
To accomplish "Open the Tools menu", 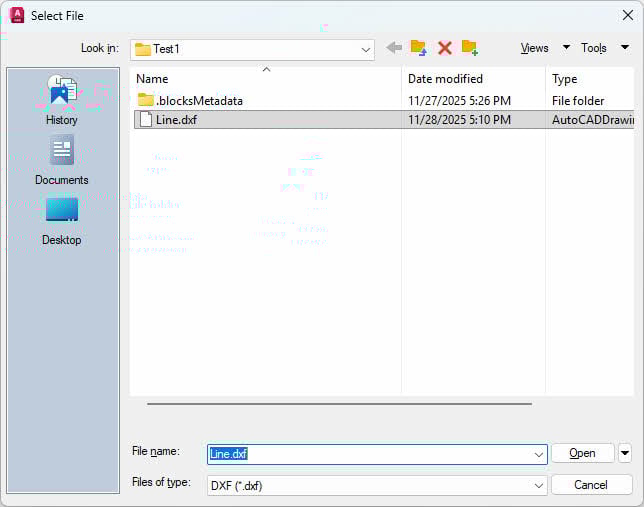I will 593,48.
